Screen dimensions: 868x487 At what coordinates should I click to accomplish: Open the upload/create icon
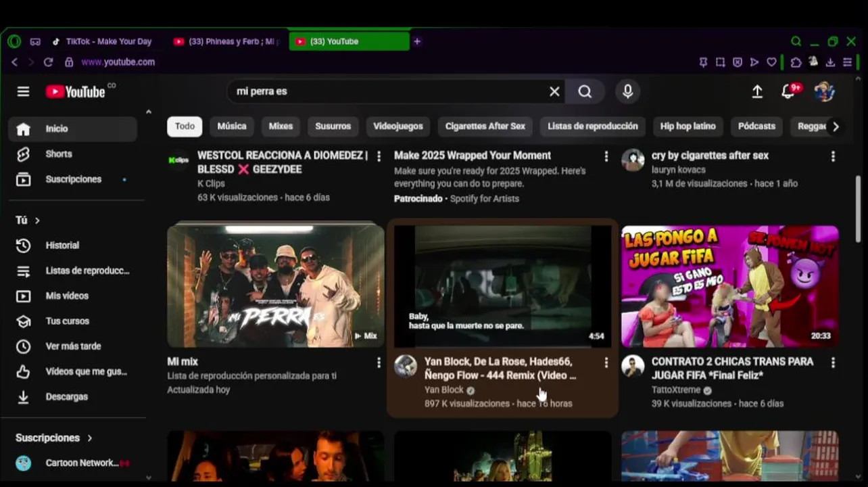tap(757, 91)
